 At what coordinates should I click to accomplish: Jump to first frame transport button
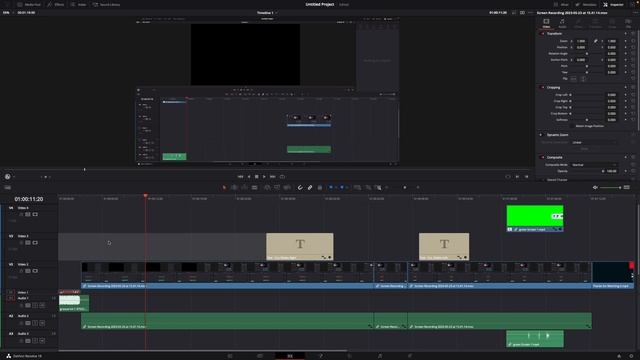(x=240, y=177)
